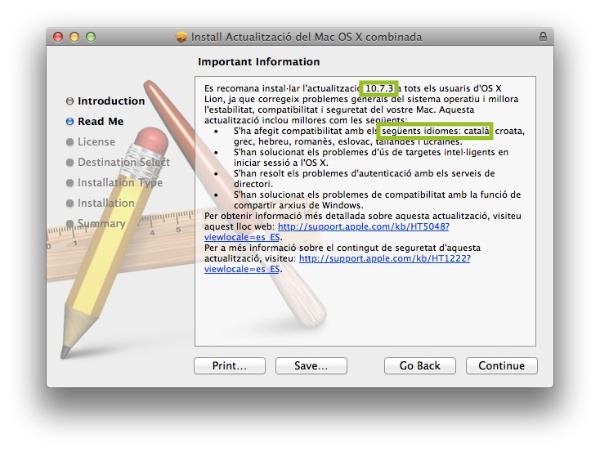
Task: Click the Installation step bullet
Action: click(x=70, y=203)
